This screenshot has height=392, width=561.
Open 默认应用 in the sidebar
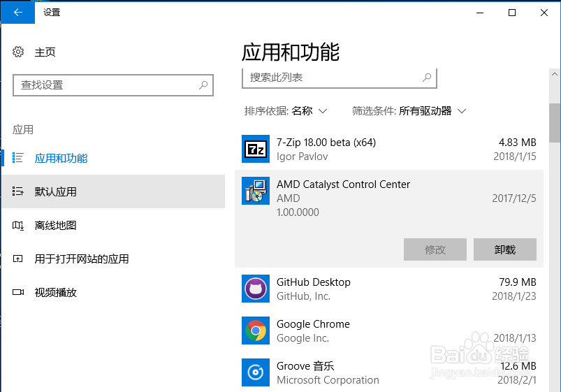[x=113, y=191]
